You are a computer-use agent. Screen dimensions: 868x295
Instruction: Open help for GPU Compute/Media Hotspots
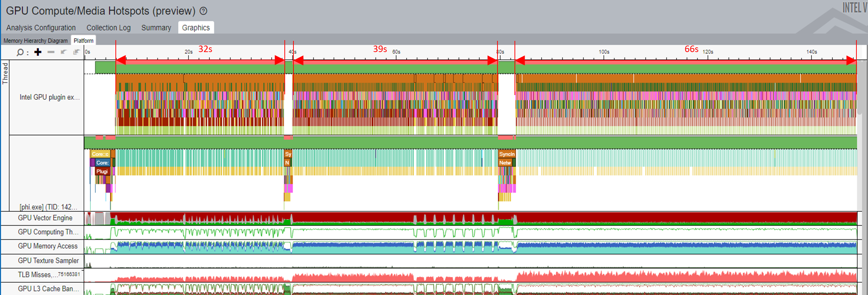203,11
